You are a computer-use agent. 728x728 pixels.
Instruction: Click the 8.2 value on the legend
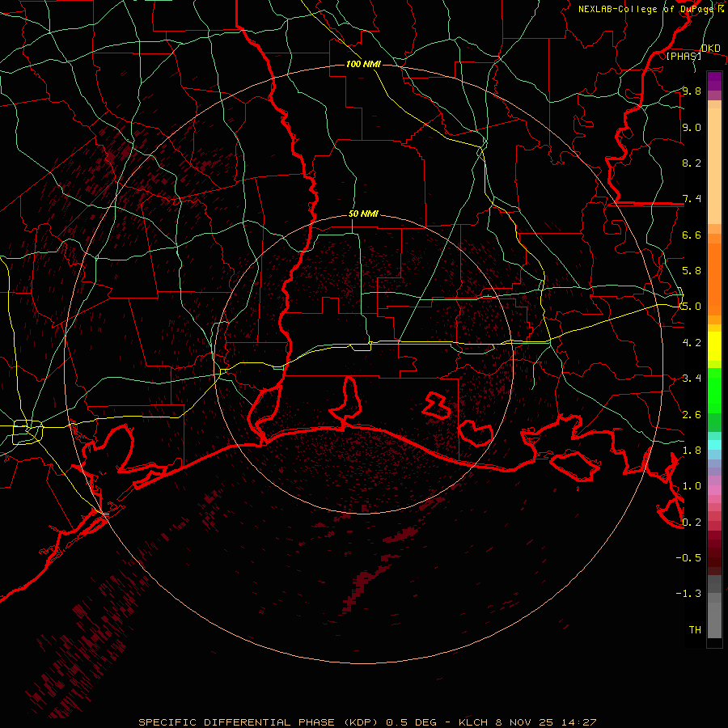click(692, 163)
